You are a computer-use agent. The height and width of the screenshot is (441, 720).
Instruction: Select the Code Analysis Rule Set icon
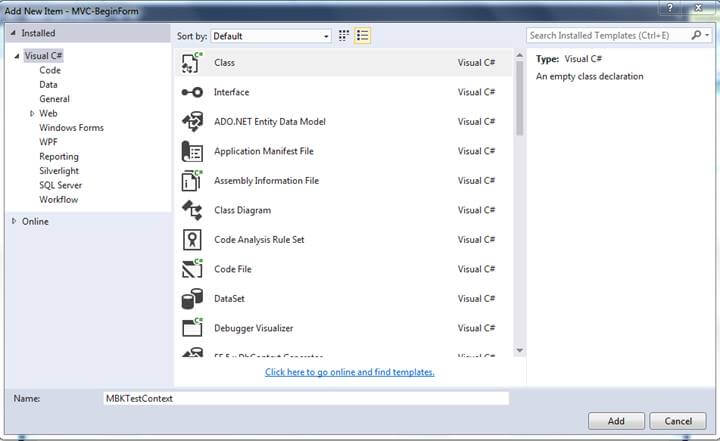coord(192,239)
